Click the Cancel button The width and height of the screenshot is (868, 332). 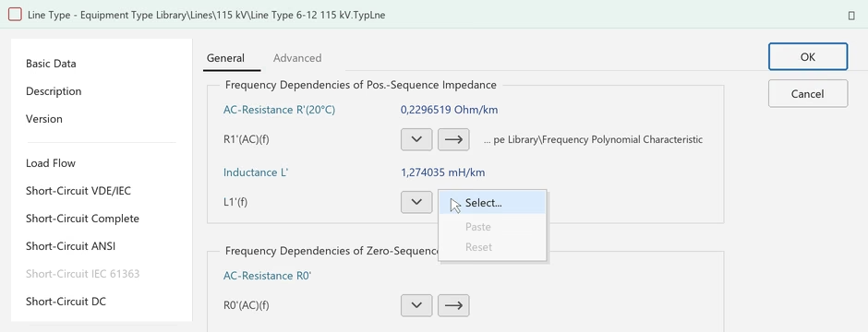click(x=808, y=94)
